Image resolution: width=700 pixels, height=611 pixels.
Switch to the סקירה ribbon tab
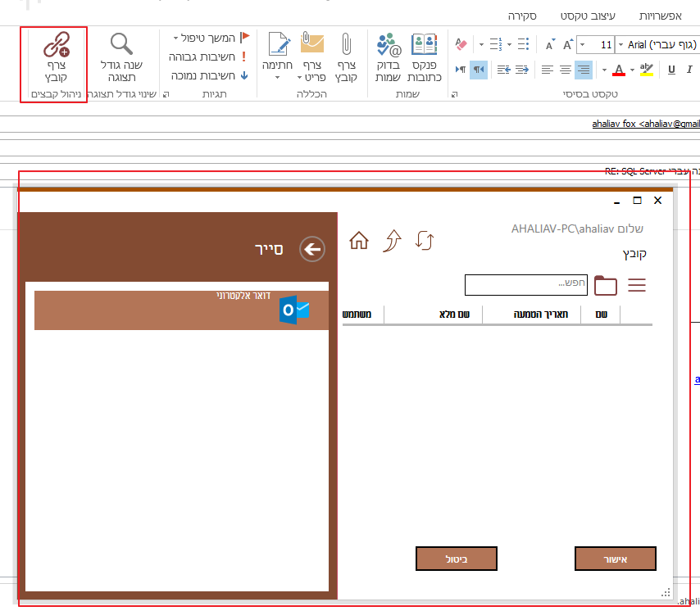[522, 16]
